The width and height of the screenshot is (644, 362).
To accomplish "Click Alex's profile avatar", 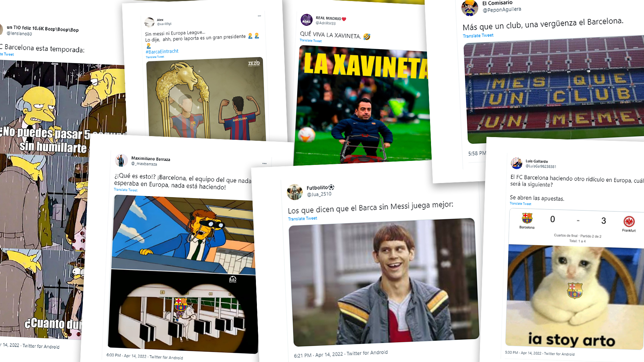I will [149, 22].
